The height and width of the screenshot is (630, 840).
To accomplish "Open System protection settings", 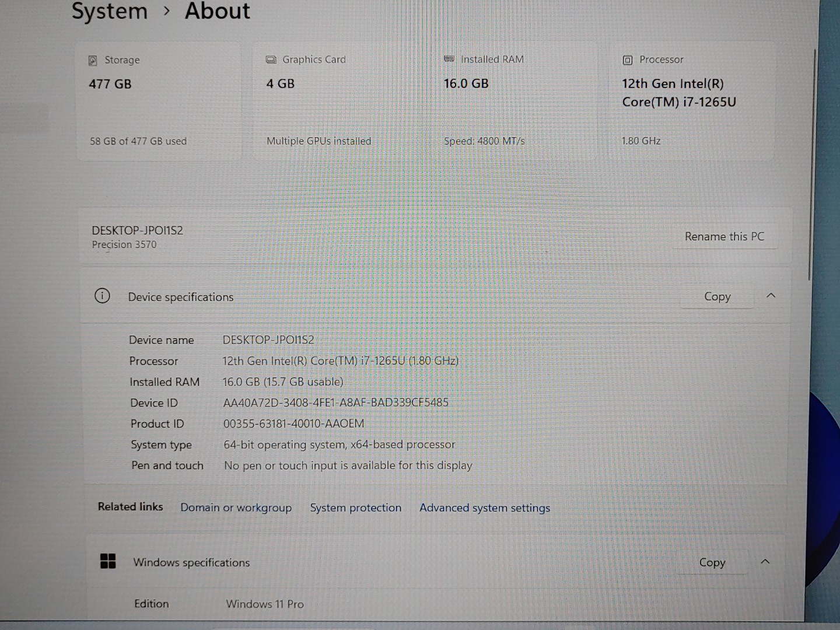I will click(355, 508).
